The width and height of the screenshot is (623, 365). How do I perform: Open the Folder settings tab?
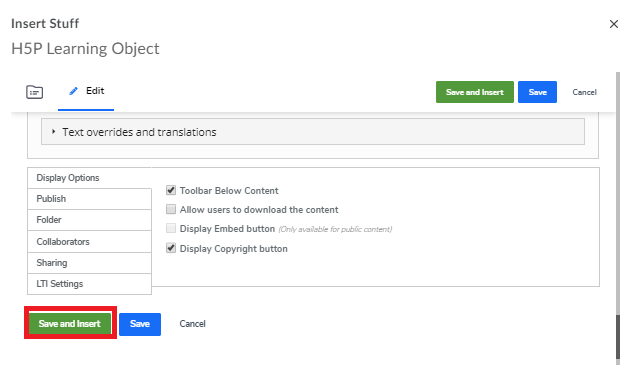(x=89, y=220)
